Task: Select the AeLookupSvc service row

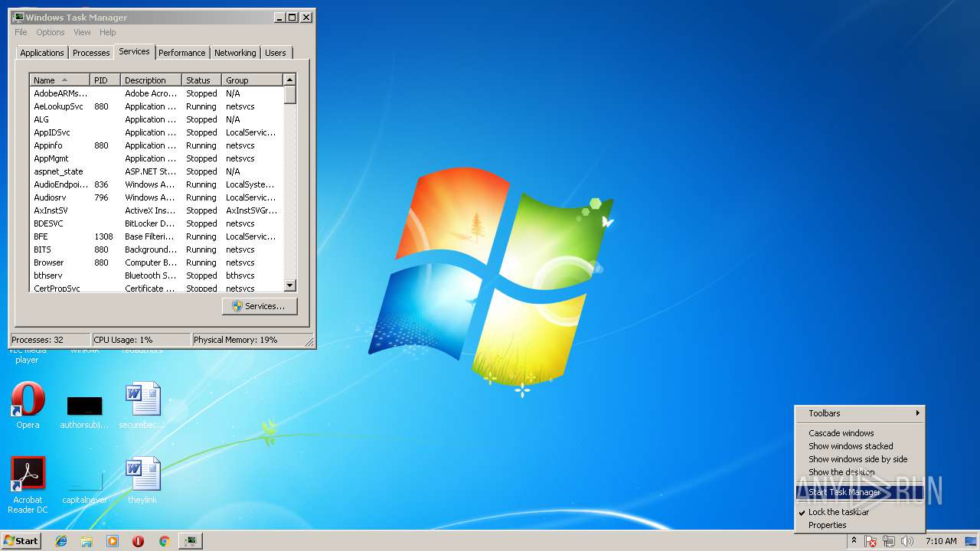Action: pyautogui.click(x=156, y=106)
